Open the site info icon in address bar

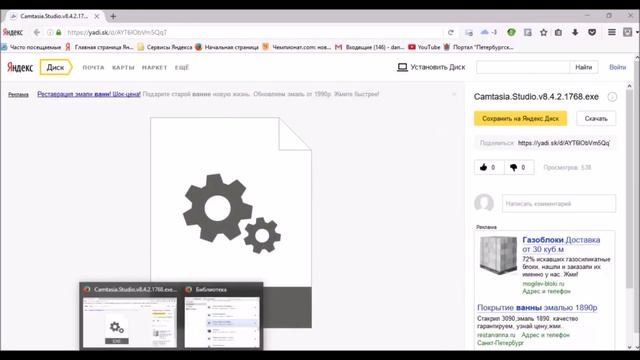click(x=50, y=32)
